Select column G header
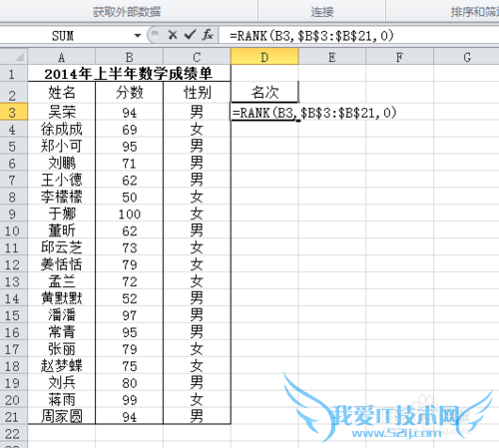Viewport: 499px width, 448px height. click(467, 57)
